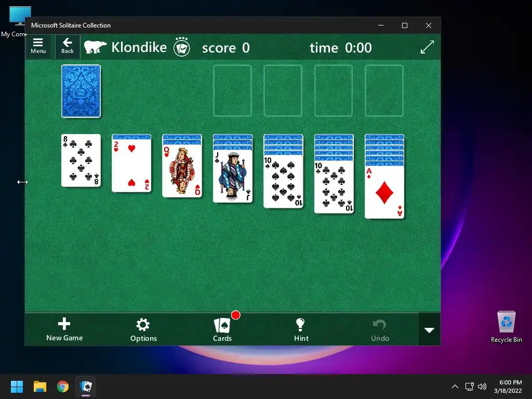Click the polar bear Klondike logo
Image resolution: width=532 pixels, height=399 pixels.
tap(96, 47)
